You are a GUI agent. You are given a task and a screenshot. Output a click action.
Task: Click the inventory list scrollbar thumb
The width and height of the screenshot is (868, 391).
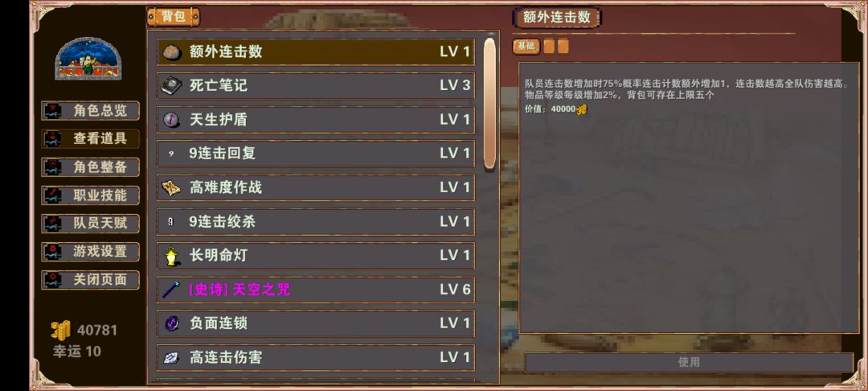(x=489, y=104)
